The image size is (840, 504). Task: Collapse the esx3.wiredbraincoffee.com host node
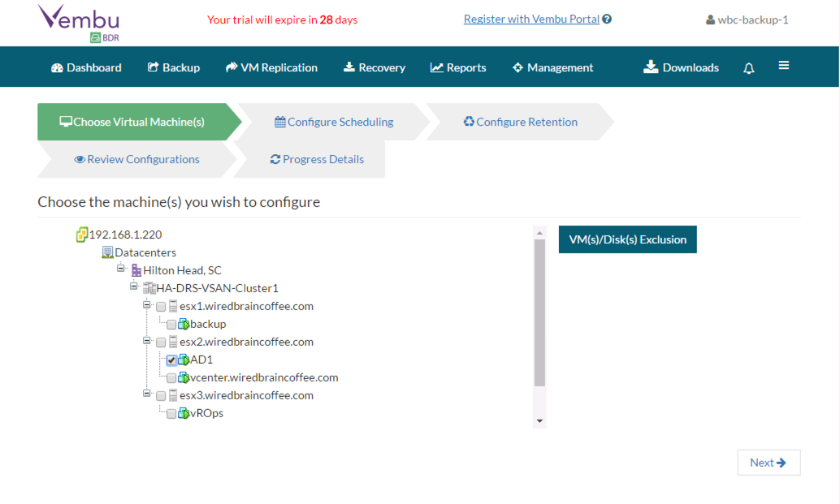[x=148, y=394]
